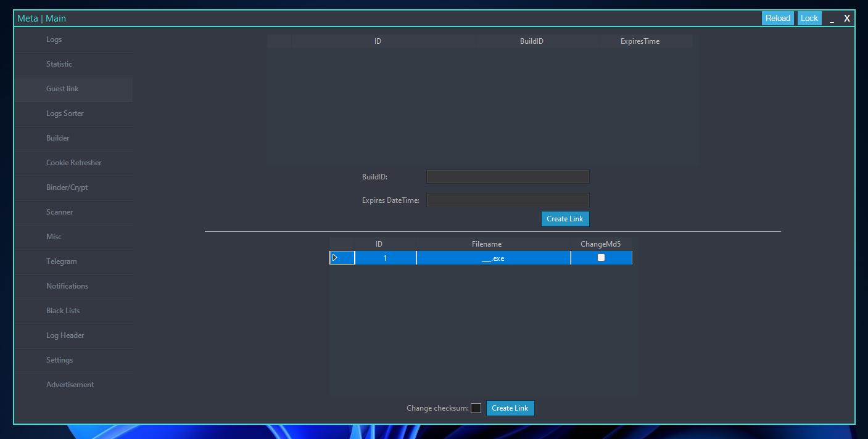
Task: Click the Reload button in title bar
Action: pyautogui.click(x=777, y=18)
